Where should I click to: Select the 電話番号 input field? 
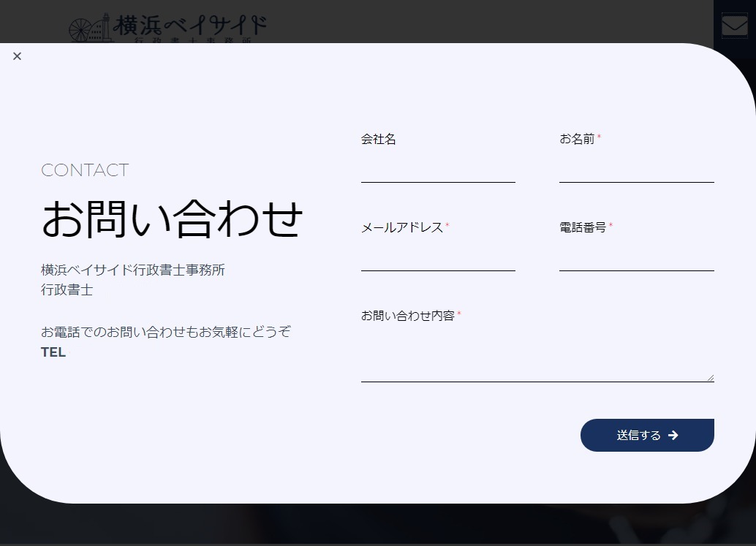[x=636, y=258]
